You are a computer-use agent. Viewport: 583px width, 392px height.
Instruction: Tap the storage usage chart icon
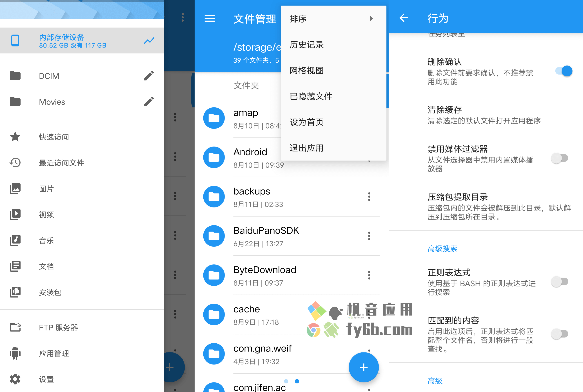click(x=149, y=40)
